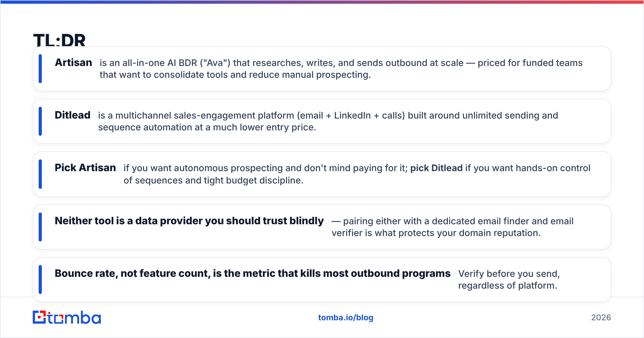Screen dimensions: 644x338
Task: Open the tomba.io/blog link
Action: [x=346, y=318]
